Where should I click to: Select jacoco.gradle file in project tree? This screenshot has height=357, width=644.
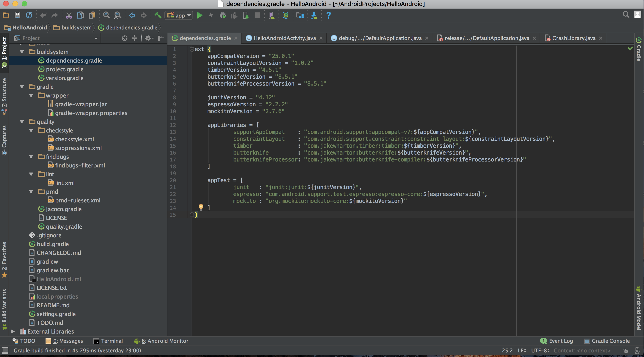point(63,209)
